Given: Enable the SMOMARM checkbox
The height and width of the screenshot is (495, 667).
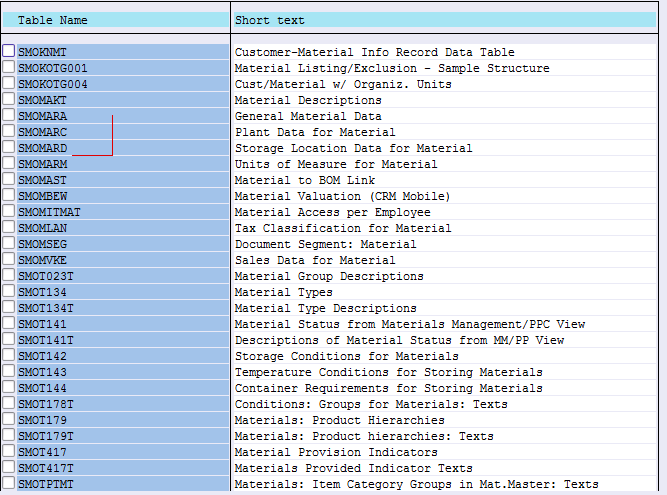Looking at the screenshot, I should [x=9, y=163].
